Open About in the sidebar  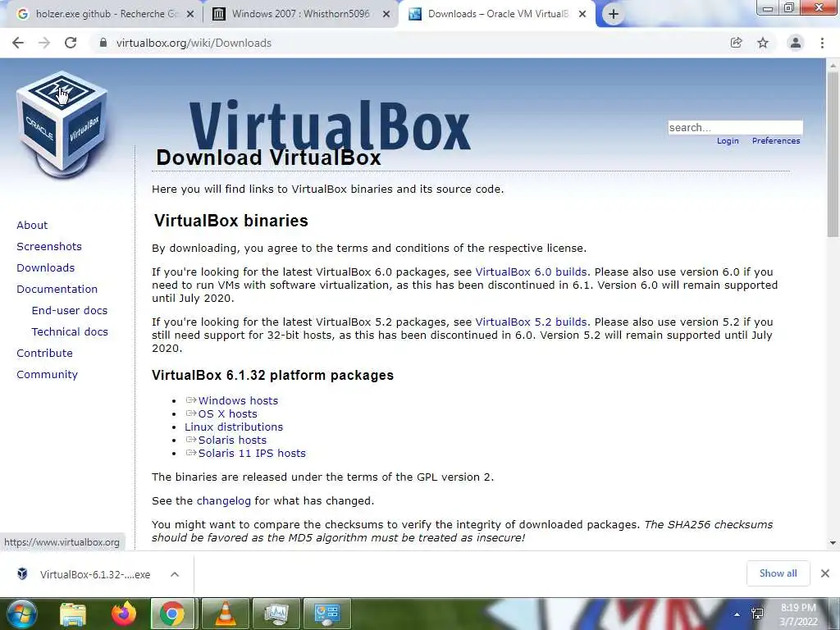32,225
